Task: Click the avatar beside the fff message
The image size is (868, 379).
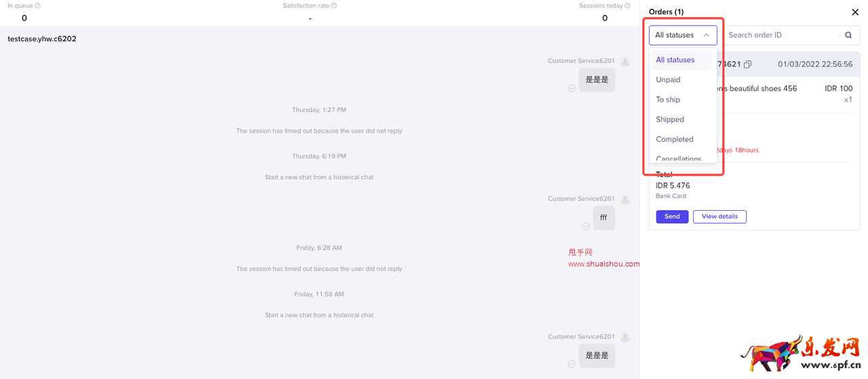Action: tap(625, 199)
